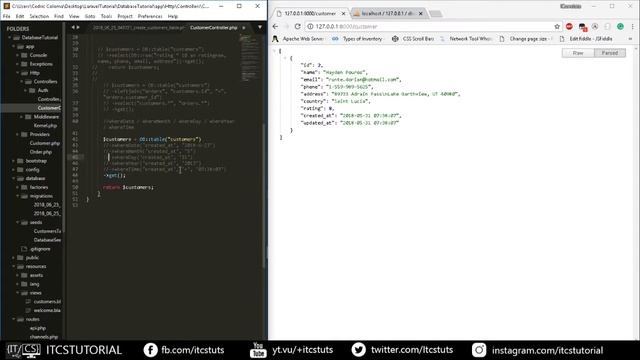This screenshot has height=360, width=640.
Task: Open the .gitignore file
Action: (40, 249)
